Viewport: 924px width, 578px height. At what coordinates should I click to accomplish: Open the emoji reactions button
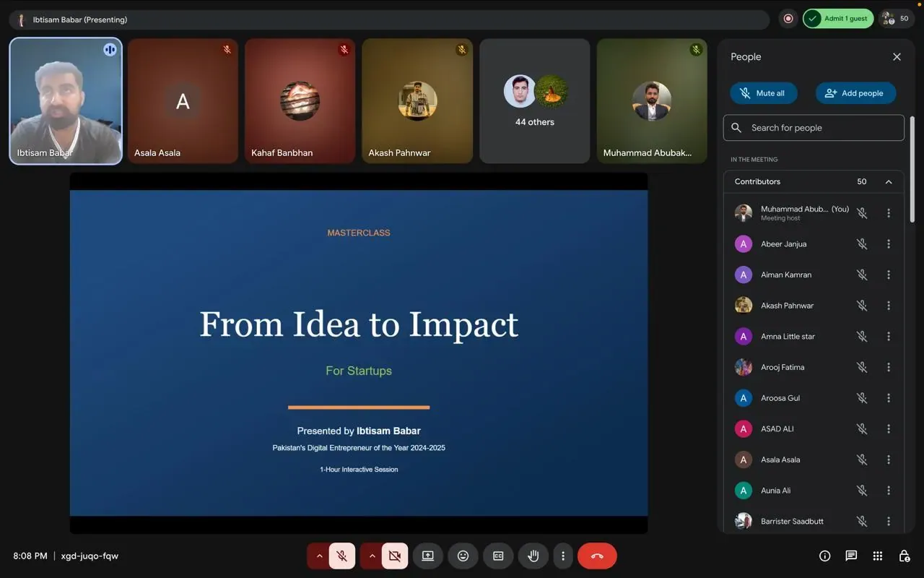(463, 556)
